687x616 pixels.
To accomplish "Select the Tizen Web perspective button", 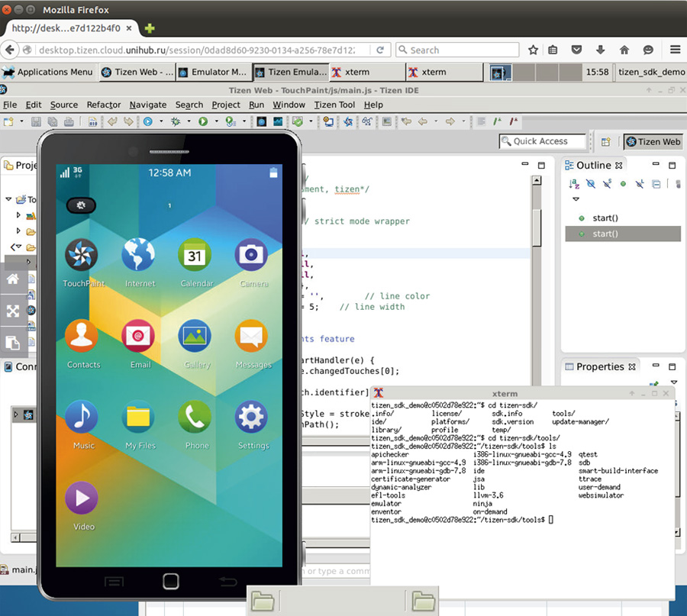I will (653, 141).
